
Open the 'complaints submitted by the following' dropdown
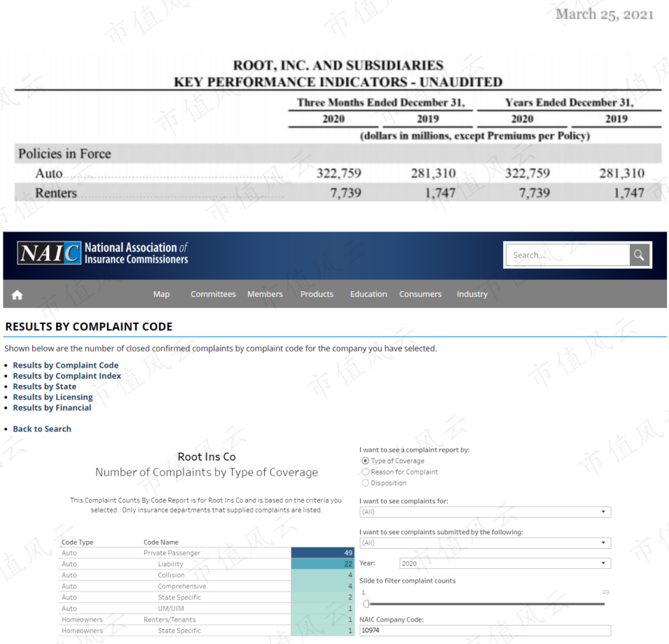[485, 543]
